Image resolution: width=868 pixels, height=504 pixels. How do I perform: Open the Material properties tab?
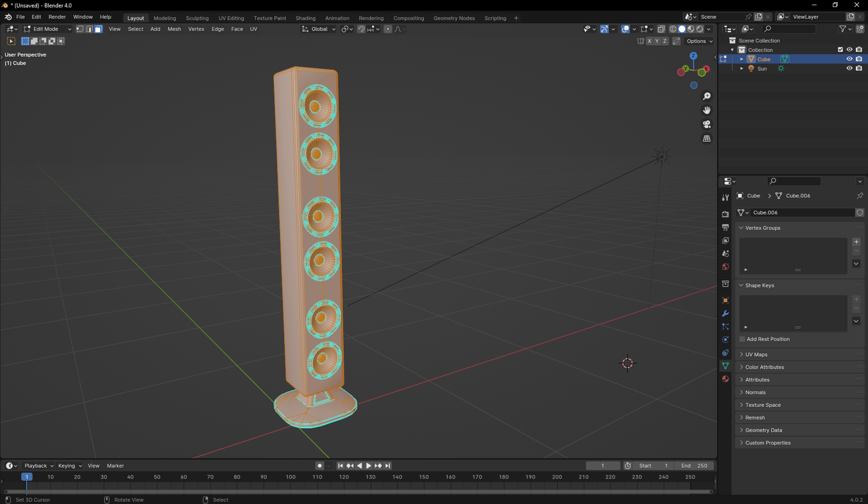(725, 379)
